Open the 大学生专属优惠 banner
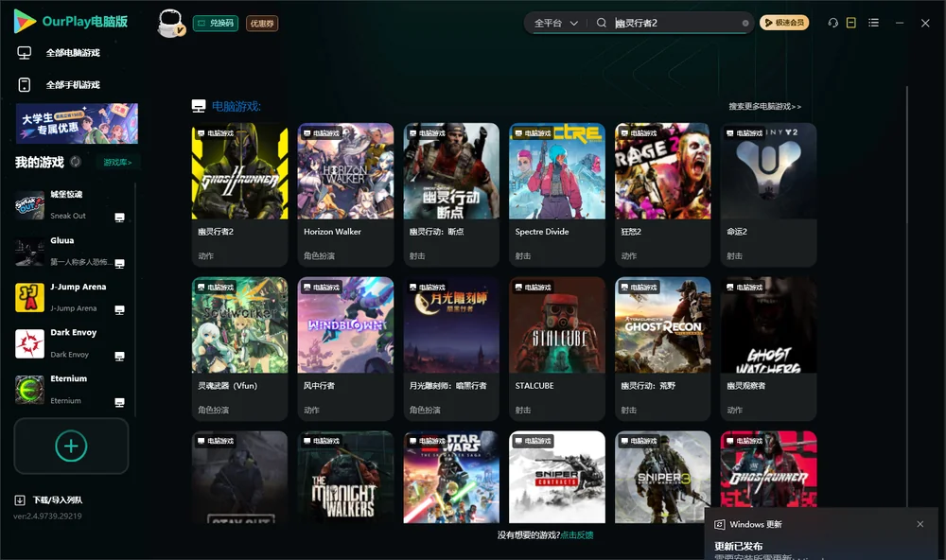Viewport: 946px width, 560px height. pos(77,124)
